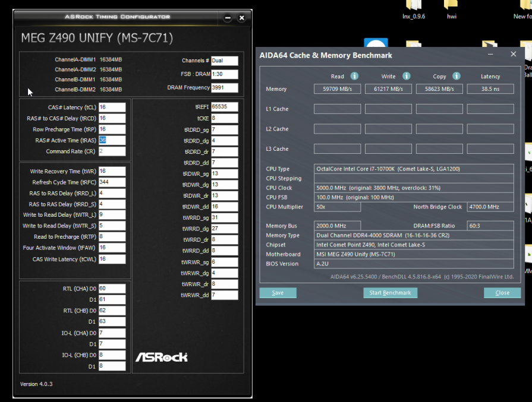Click the Command Rate (CR) field
The width and height of the screenshot is (532, 402).
112,151
